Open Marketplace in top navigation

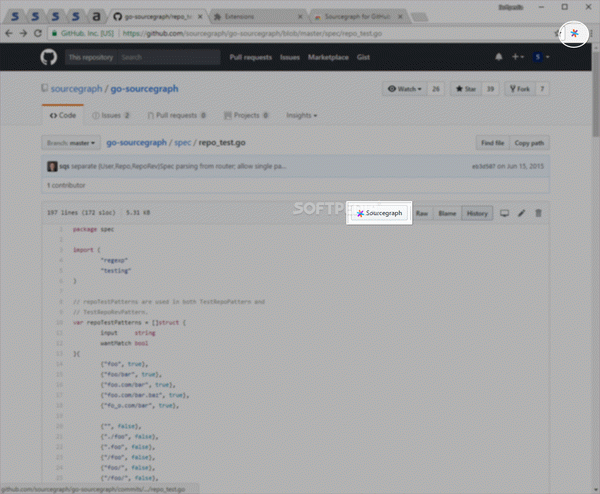[x=328, y=57]
